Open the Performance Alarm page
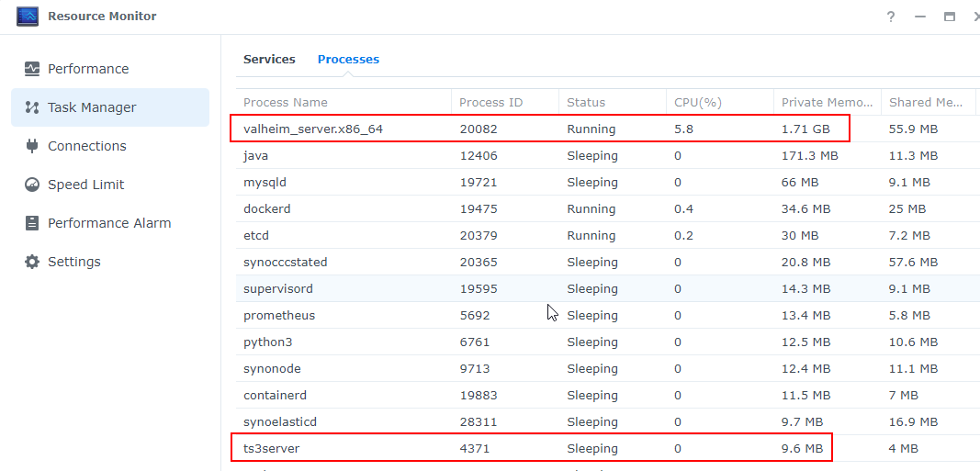The height and width of the screenshot is (471, 980). pyautogui.click(x=110, y=223)
